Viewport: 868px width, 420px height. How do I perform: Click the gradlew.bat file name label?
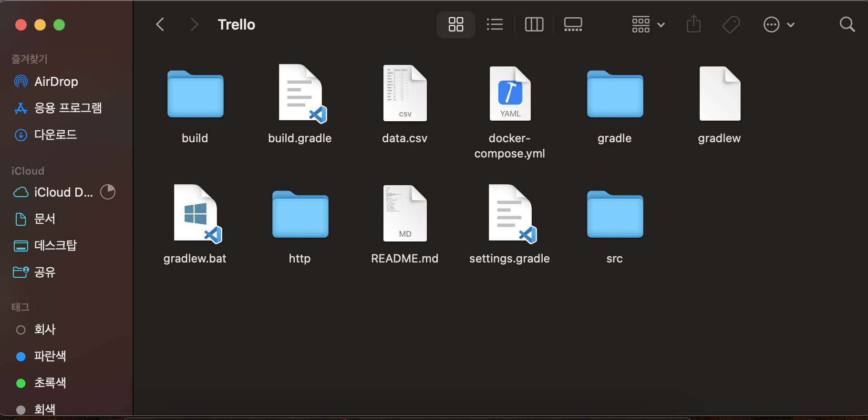click(195, 259)
